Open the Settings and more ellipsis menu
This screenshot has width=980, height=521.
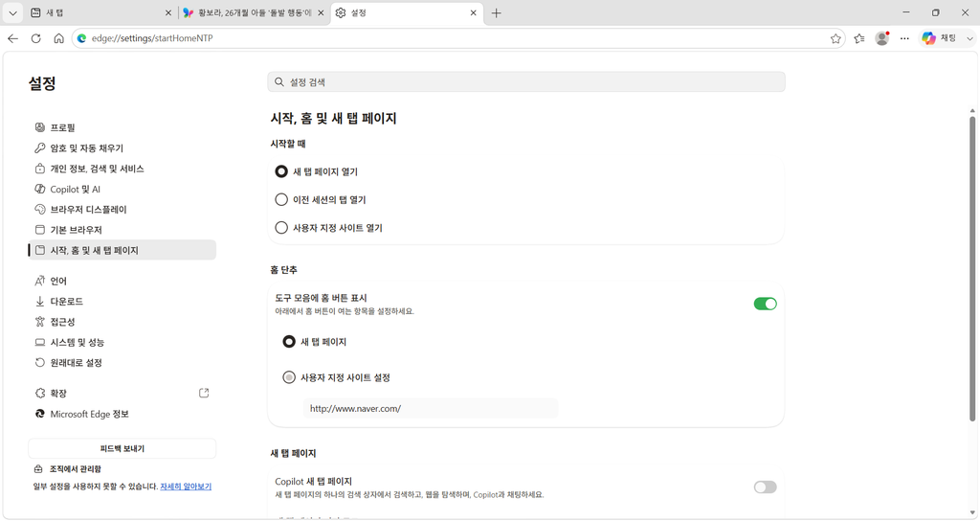(x=904, y=38)
